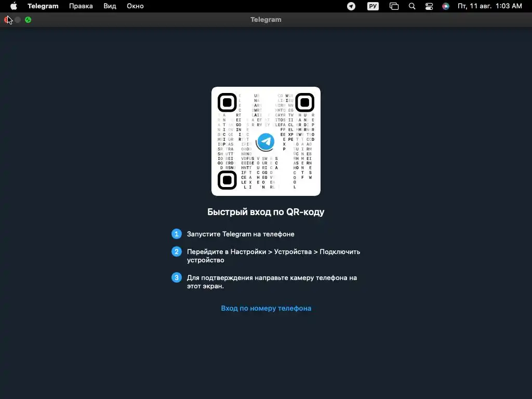
Task: Click the step 1 number badge
Action: click(177, 234)
